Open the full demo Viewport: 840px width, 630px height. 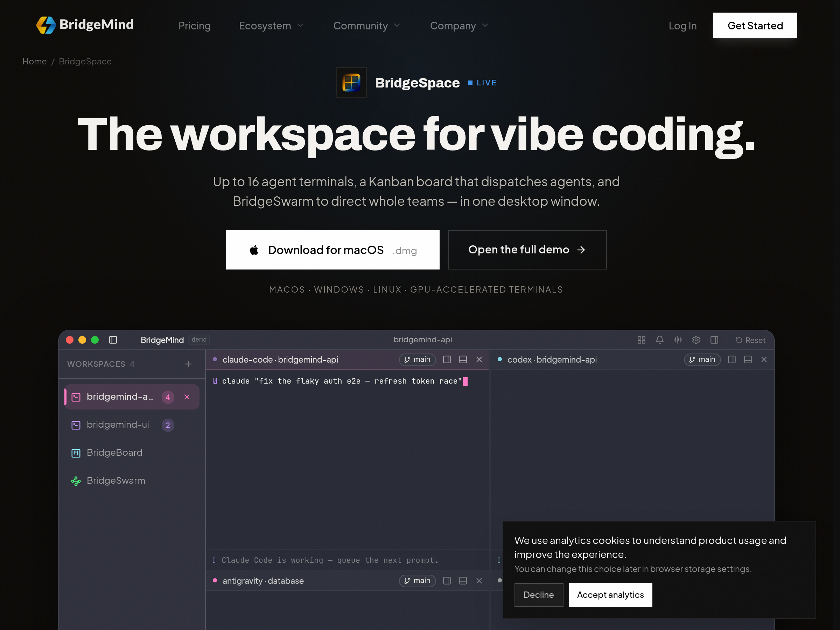pyautogui.click(x=527, y=250)
